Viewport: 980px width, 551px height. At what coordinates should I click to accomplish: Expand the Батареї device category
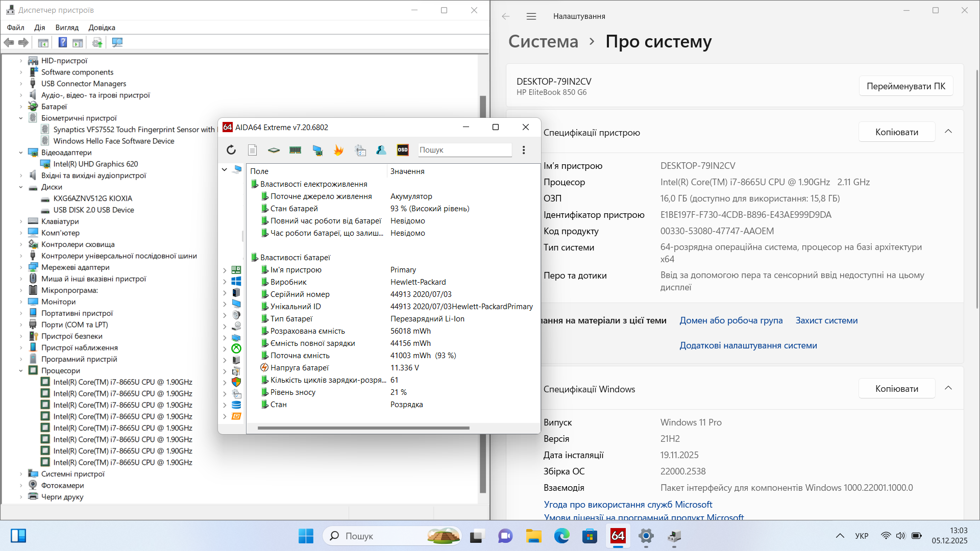pos(21,107)
